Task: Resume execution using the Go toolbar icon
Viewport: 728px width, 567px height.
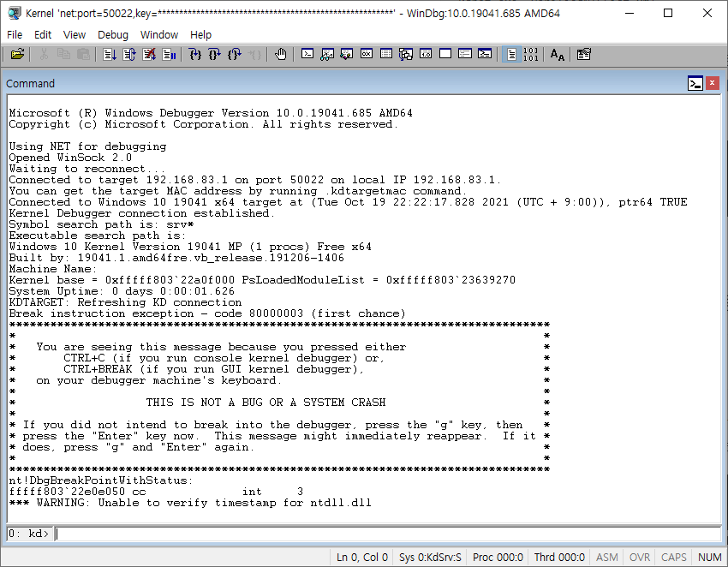Action: (x=110, y=54)
